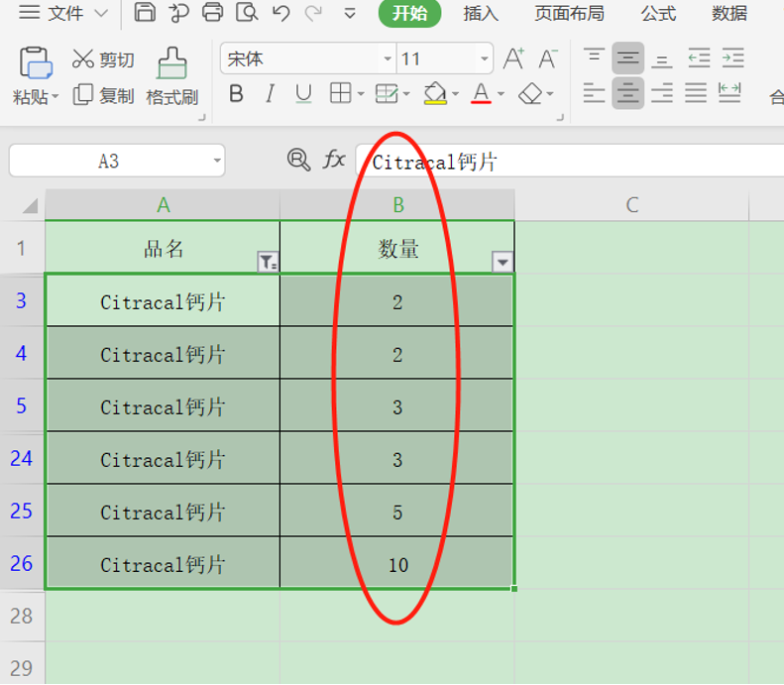Click the fx insert function icon
784x685 pixels.
point(334,160)
